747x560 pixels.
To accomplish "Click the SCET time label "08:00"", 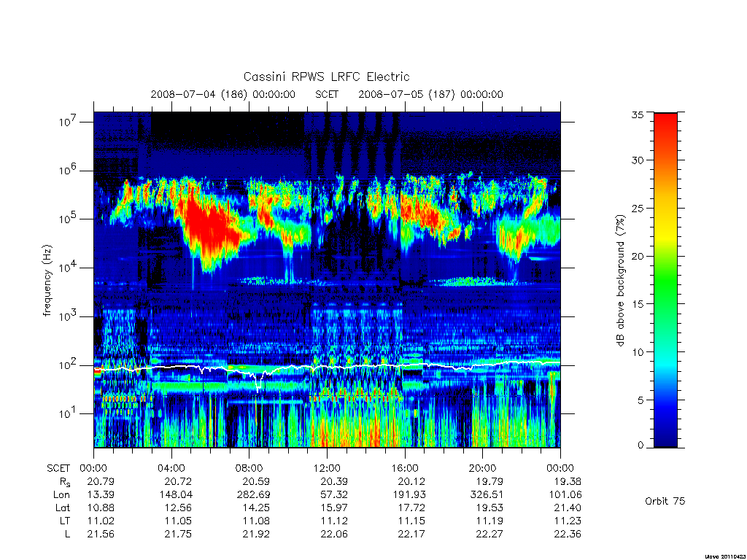I will point(249,468).
